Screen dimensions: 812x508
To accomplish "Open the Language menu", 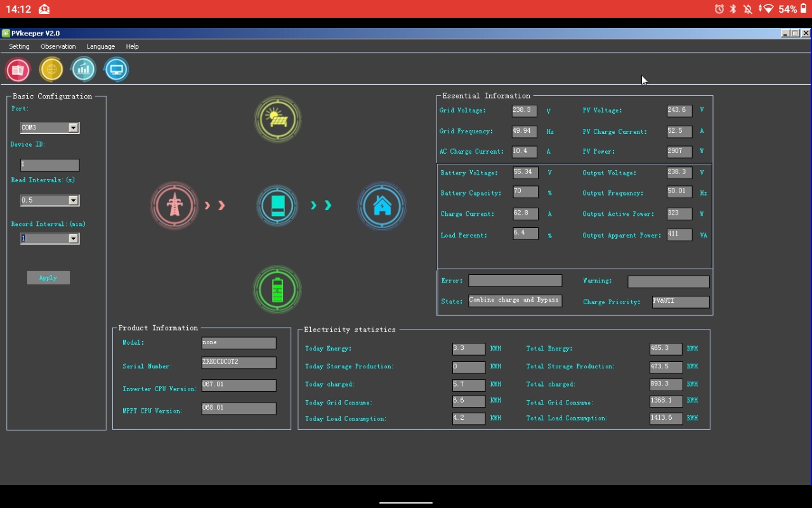I will (101, 46).
